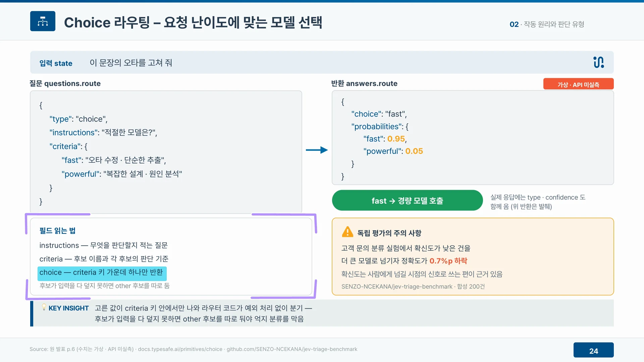Click the red text '0.7%p 하락'
This screenshot has height=362, width=644.
(x=448, y=261)
